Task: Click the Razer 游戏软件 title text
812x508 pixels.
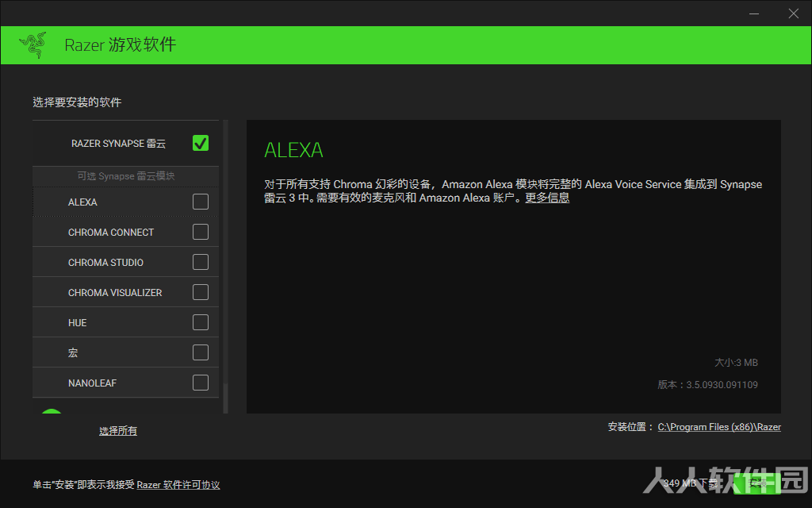Action: point(121,45)
